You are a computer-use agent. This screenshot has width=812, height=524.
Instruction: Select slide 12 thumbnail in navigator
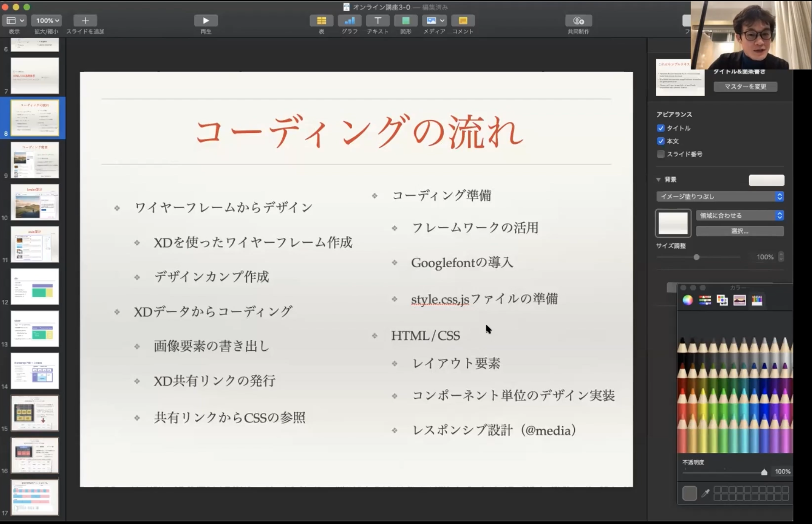coord(35,287)
